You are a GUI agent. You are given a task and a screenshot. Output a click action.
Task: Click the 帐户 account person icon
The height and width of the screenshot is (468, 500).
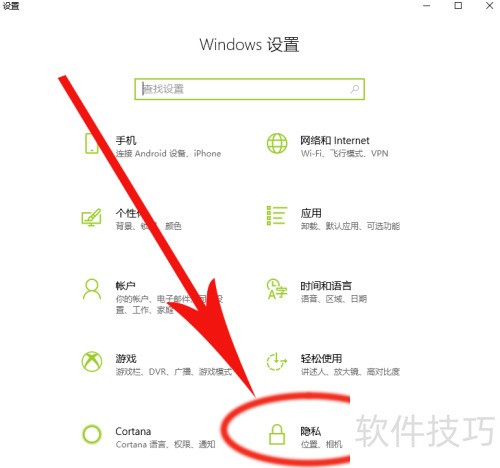point(92,290)
